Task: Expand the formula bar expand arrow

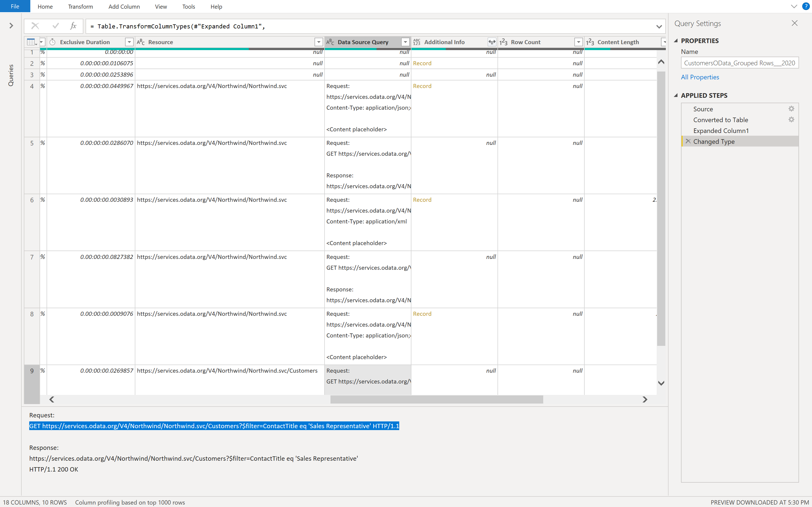Action: [659, 25]
